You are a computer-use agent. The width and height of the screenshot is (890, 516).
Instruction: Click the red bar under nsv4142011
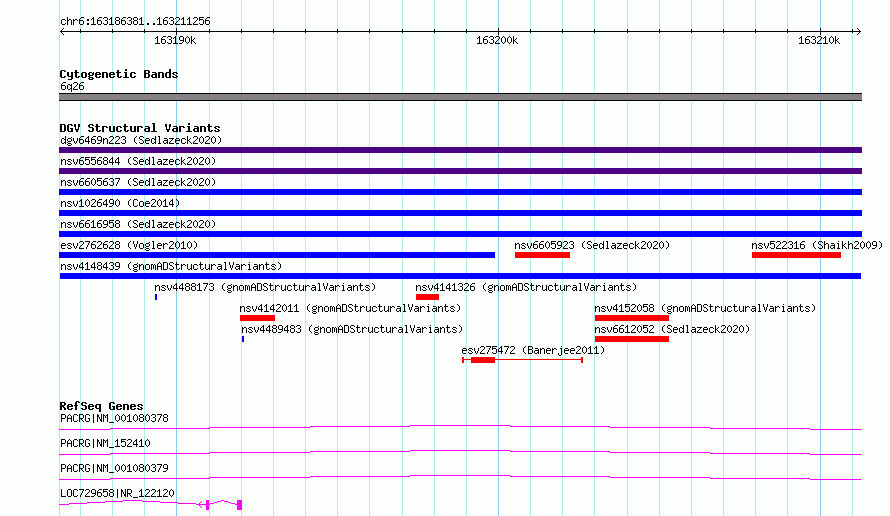pyautogui.click(x=257, y=318)
